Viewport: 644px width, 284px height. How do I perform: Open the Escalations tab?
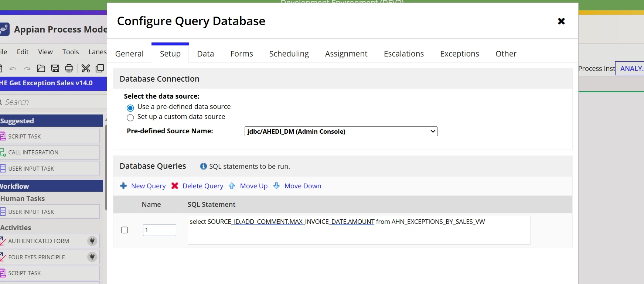404,54
